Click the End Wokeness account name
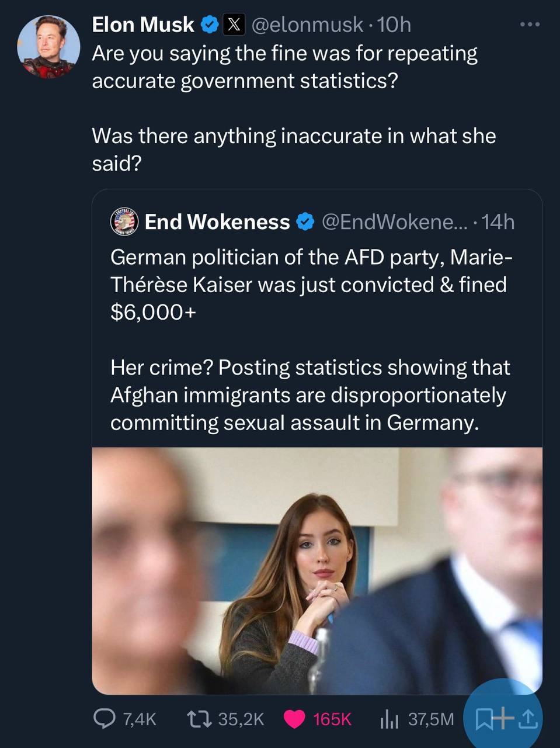The image size is (560, 748). (217, 222)
